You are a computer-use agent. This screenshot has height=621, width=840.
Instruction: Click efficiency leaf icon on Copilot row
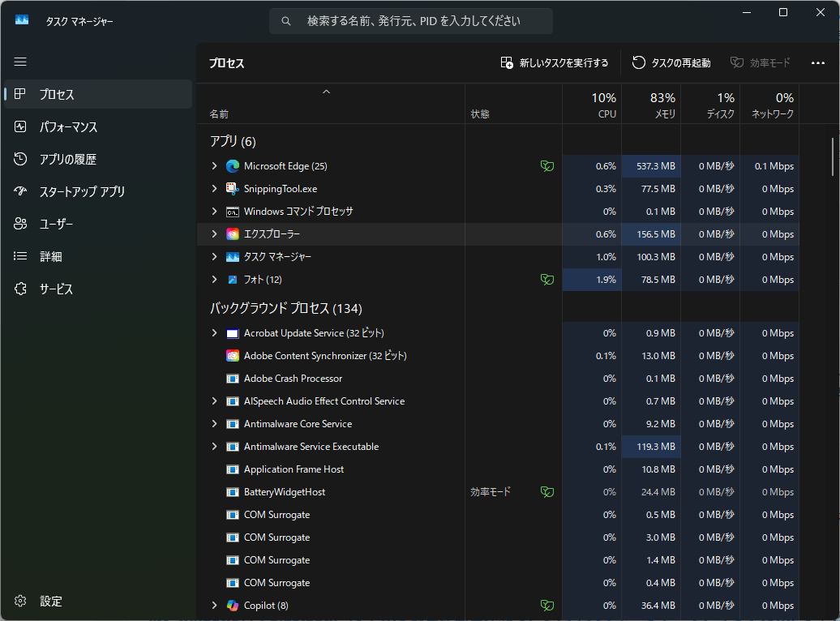[x=547, y=606]
